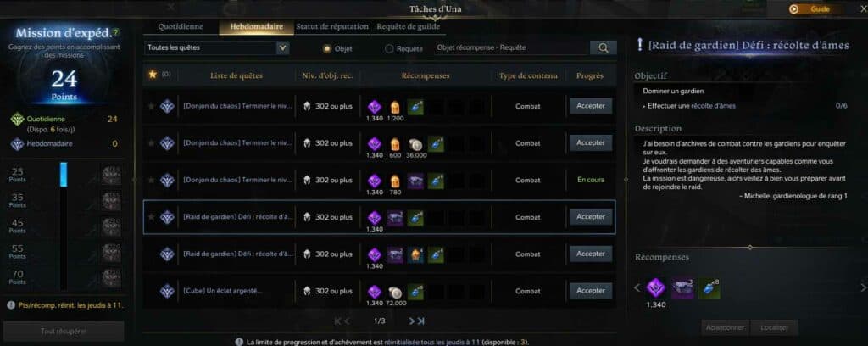
Task: Favorite the first Donjon du chaos quest star
Action: coord(151,106)
